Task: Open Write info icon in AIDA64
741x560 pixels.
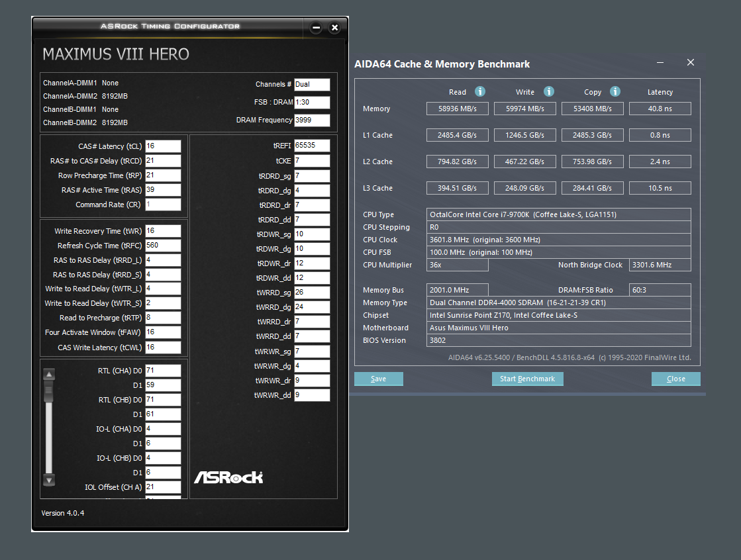Action: click(x=549, y=92)
